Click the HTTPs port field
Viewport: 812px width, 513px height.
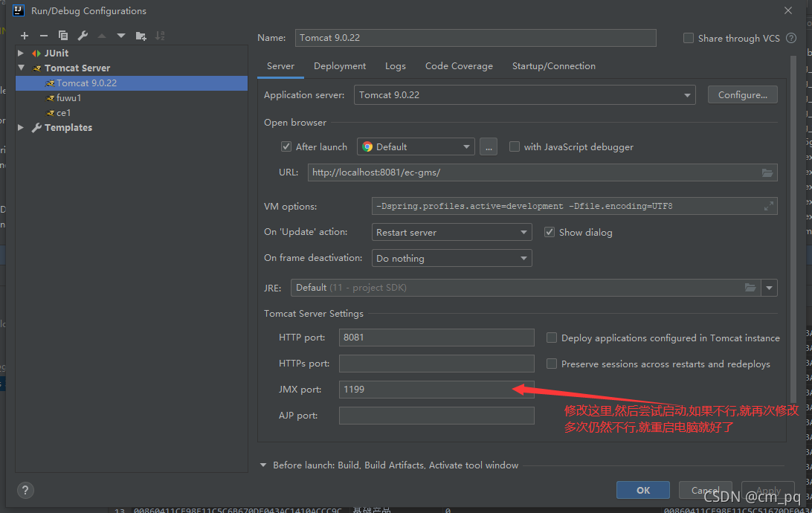coord(436,364)
